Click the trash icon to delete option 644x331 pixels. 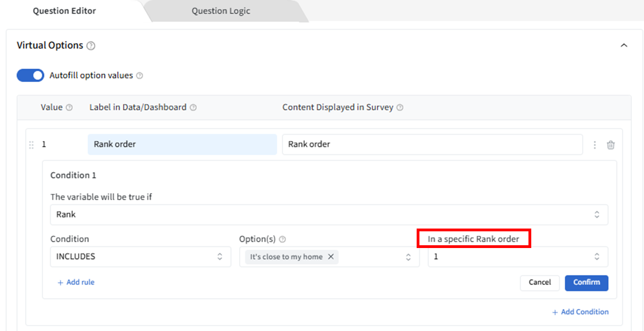coord(611,145)
